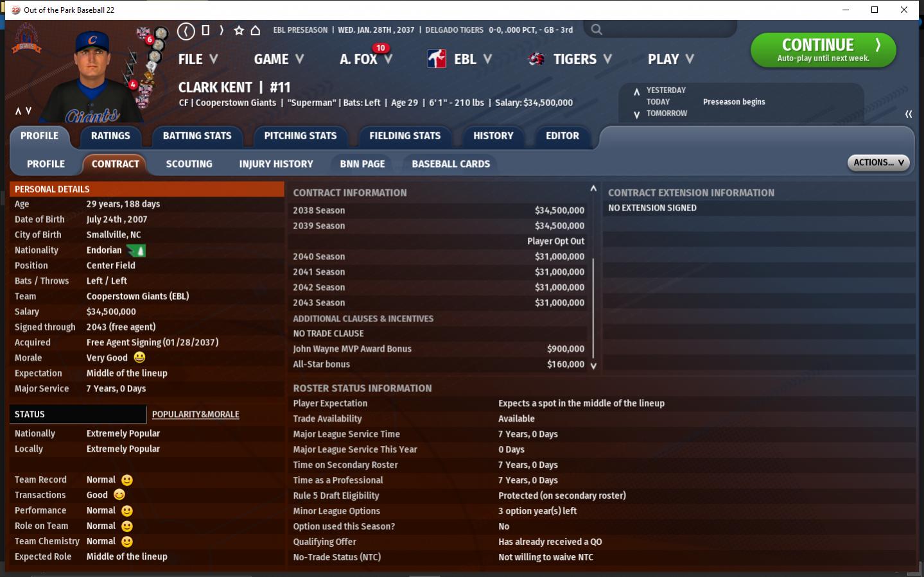Open the ACTIONS dropdown
This screenshot has width=924, height=577.
pyautogui.click(x=878, y=163)
